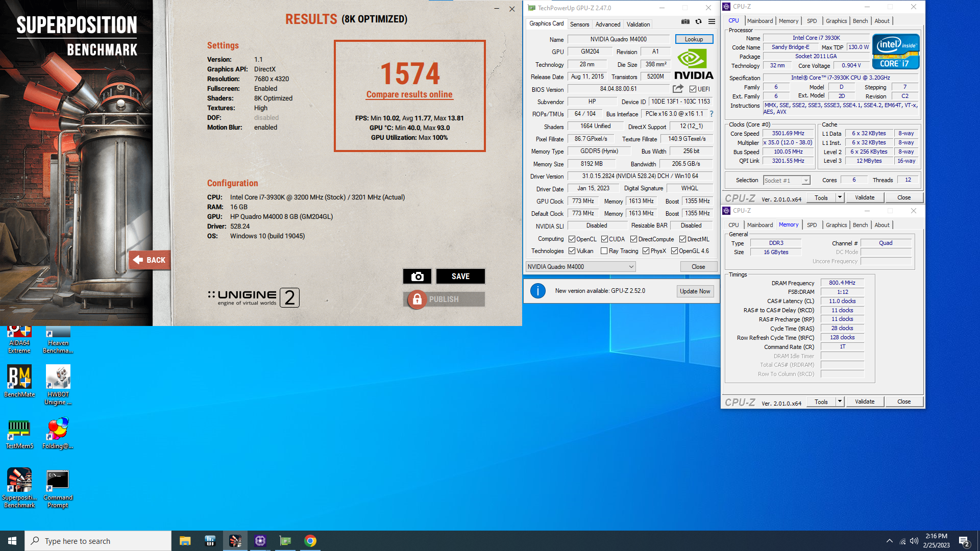Open the Windows Start menu
The height and width of the screenshot is (551, 980).
click(x=12, y=541)
